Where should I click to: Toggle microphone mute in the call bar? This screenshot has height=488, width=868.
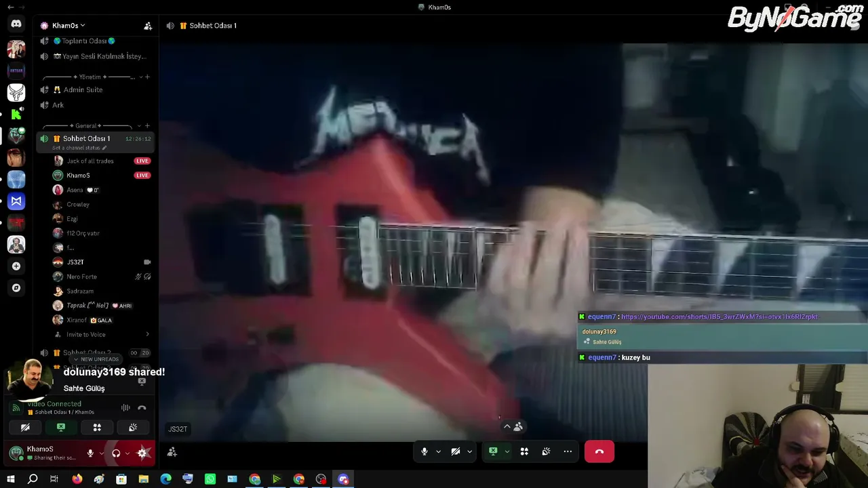[425, 451]
